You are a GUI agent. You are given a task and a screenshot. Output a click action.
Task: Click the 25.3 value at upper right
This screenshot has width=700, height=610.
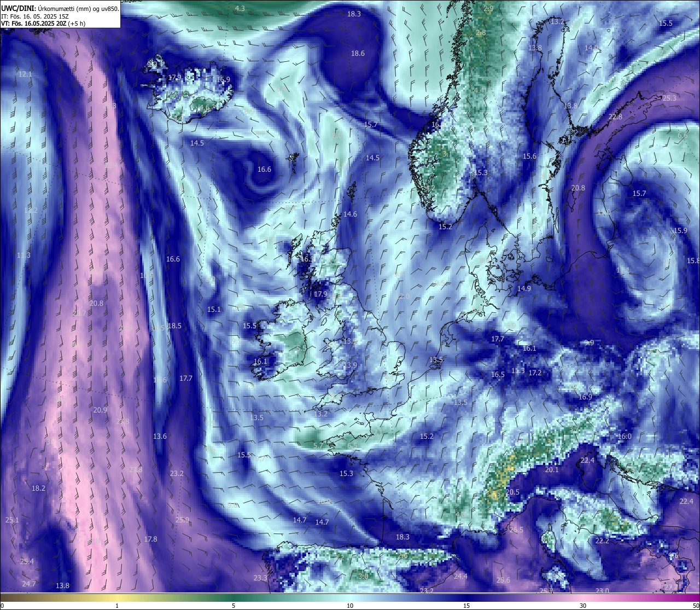669,98
